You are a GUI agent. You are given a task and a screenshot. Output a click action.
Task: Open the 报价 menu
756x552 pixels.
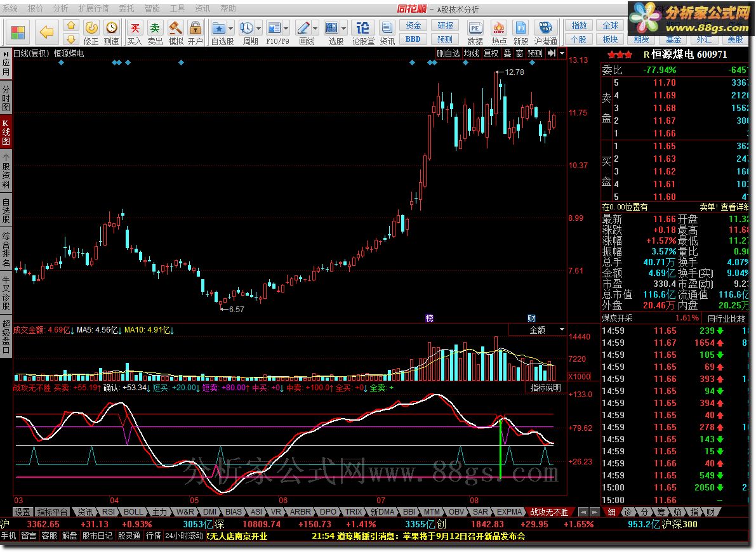point(35,9)
